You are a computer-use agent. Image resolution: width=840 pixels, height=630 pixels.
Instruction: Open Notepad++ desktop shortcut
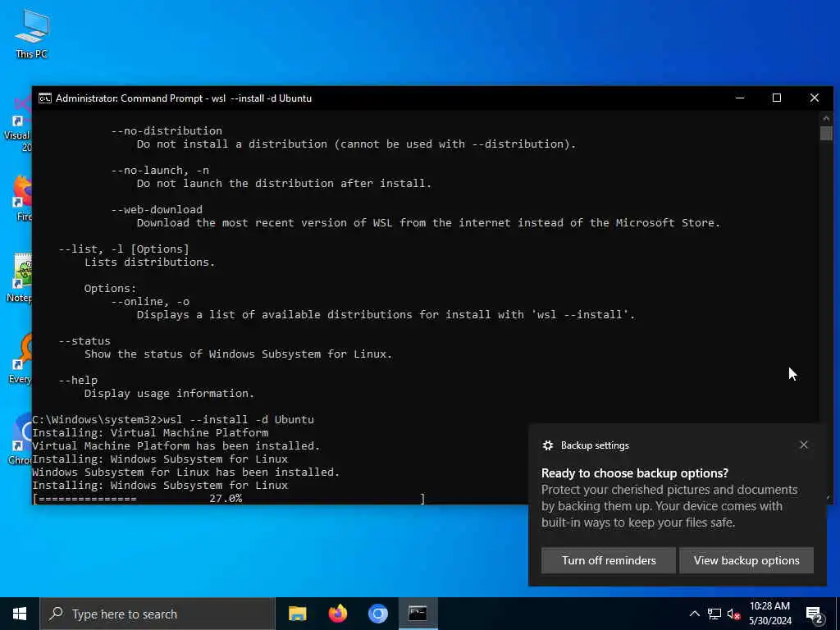coord(21,279)
